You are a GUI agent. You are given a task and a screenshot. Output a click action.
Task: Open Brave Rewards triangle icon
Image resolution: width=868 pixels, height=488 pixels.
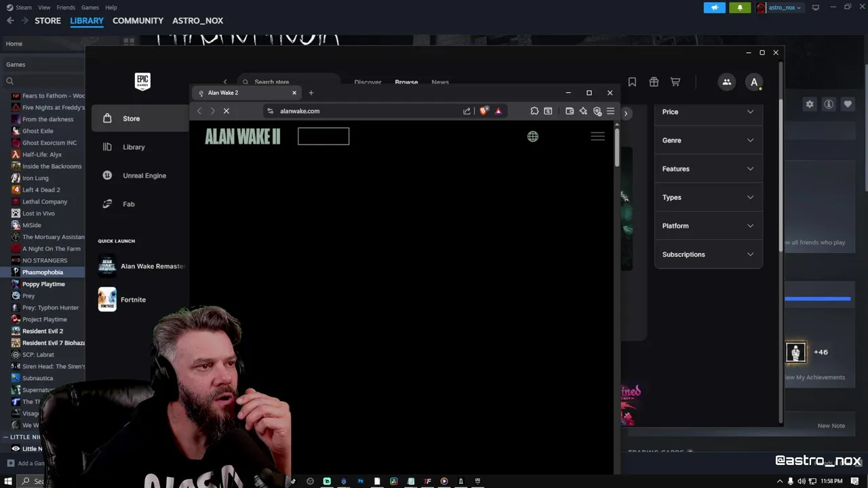tap(498, 111)
